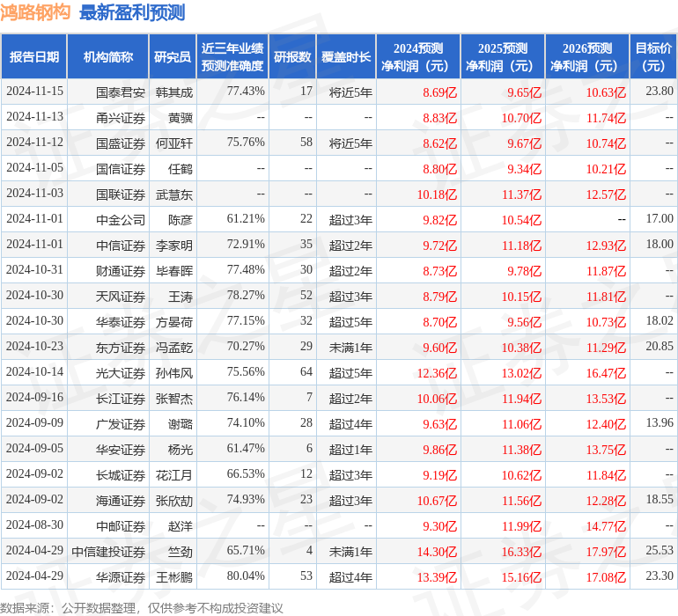
Task: Click the date cell 2024-10-23
Action: click(x=34, y=346)
